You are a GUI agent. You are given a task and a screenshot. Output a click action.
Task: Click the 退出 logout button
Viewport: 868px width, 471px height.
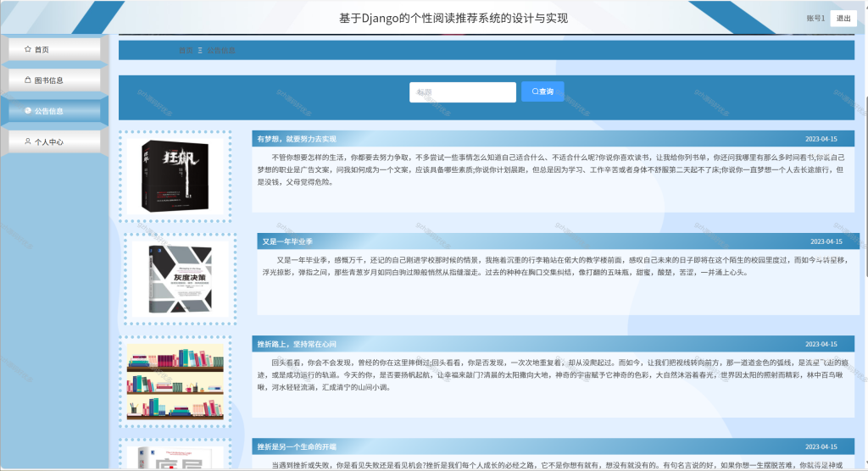point(843,19)
